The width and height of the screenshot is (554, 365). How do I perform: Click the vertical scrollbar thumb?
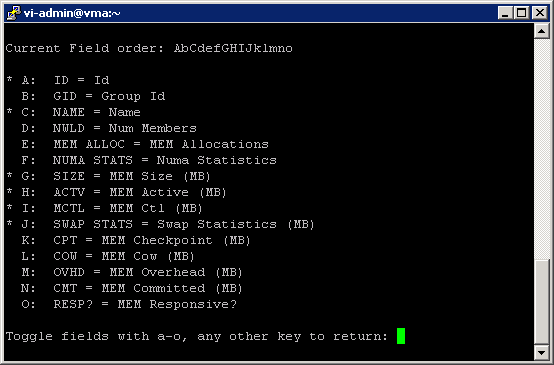coord(542,302)
